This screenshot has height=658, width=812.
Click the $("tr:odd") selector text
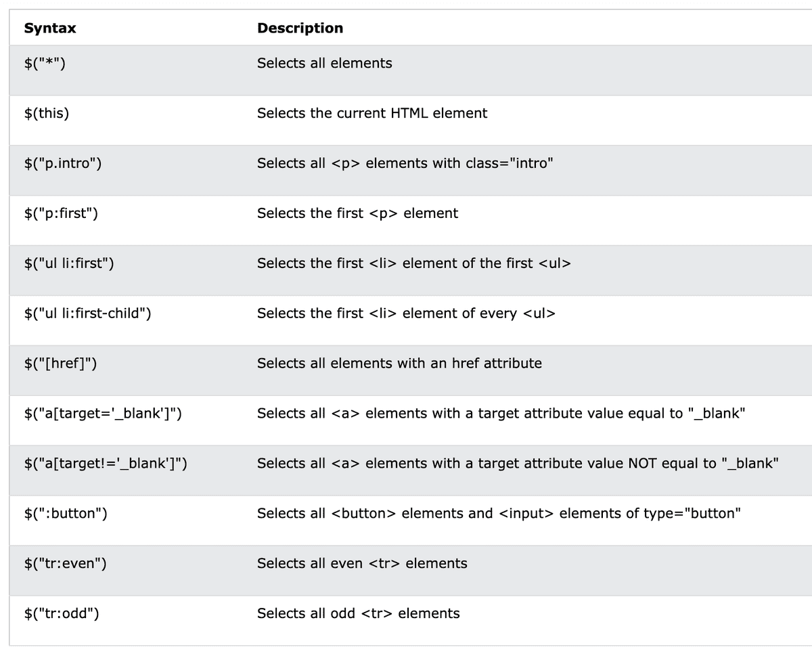pos(62,614)
